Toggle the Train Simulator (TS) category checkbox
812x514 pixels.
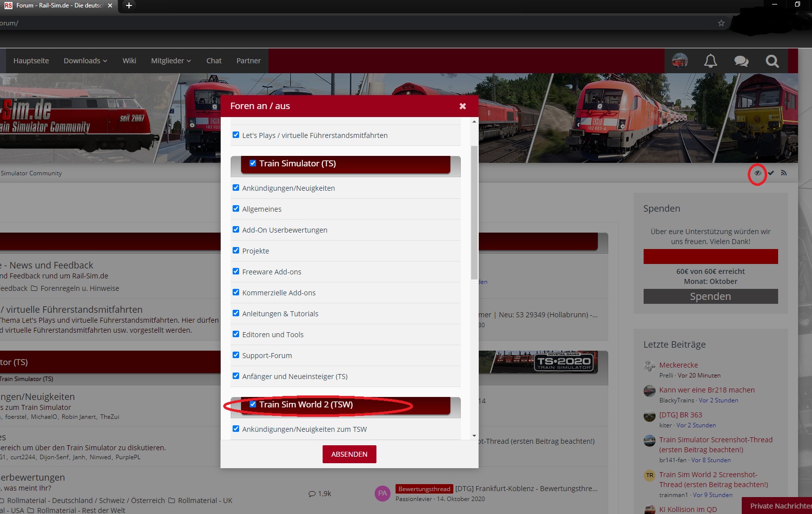point(253,163)
